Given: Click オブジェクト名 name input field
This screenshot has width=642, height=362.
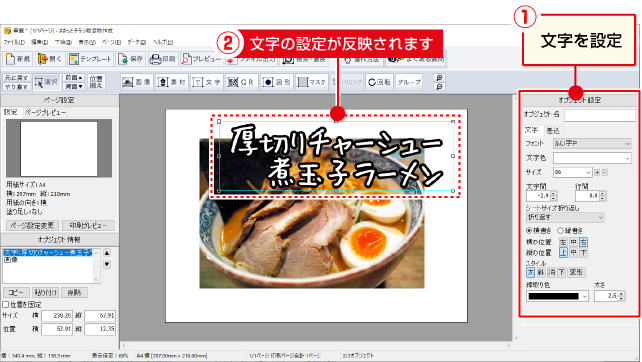Looking at the screenshot, I should 600,115.
